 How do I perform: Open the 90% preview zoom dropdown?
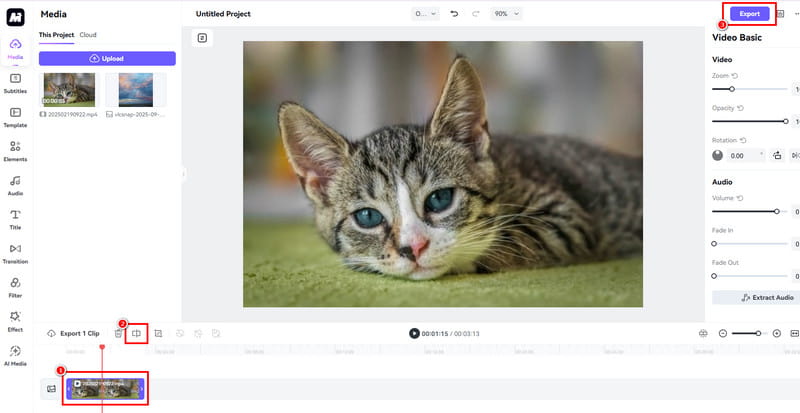507,14
